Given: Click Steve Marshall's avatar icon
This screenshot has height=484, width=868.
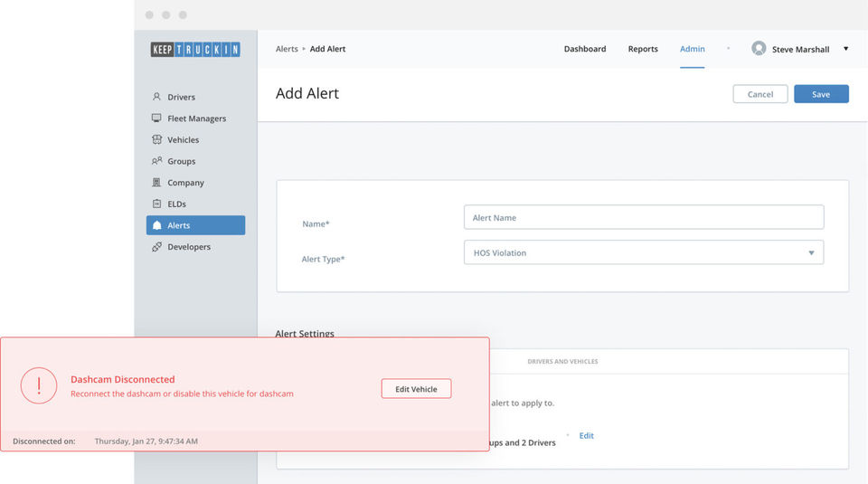Looking at the screenshot, I should coord(759,49).
